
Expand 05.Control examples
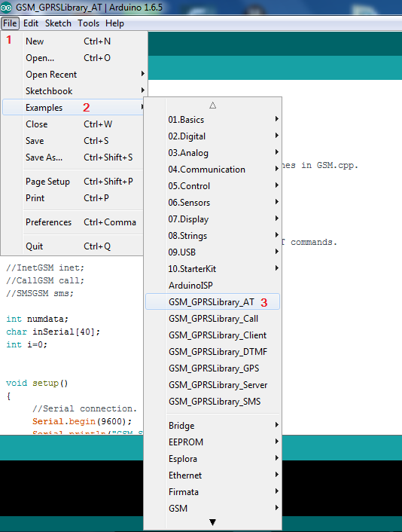coord(212,186)
